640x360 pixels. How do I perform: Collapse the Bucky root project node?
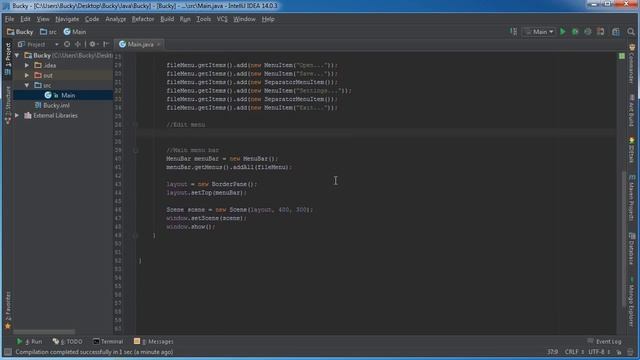point(17,55)
